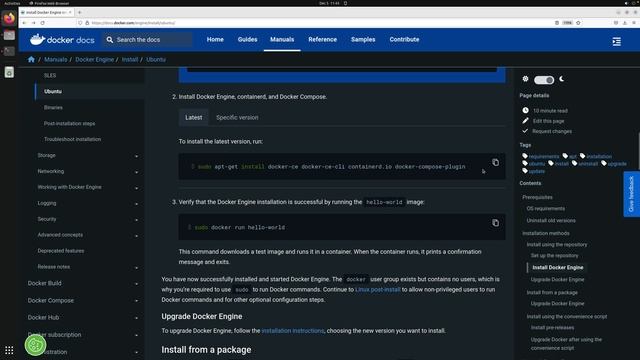Toggle the dark/light theme switch
640x360 pixels.
pyautogui.click(x=544, y=80)
